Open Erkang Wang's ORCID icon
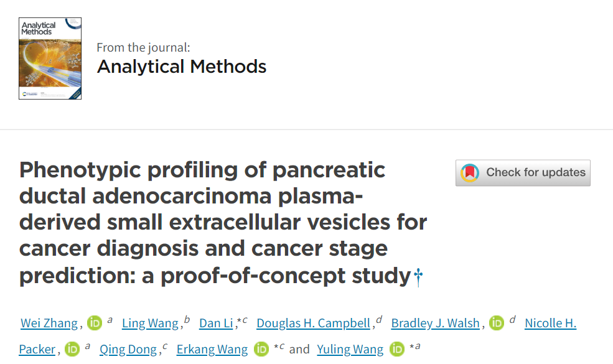 261,348
